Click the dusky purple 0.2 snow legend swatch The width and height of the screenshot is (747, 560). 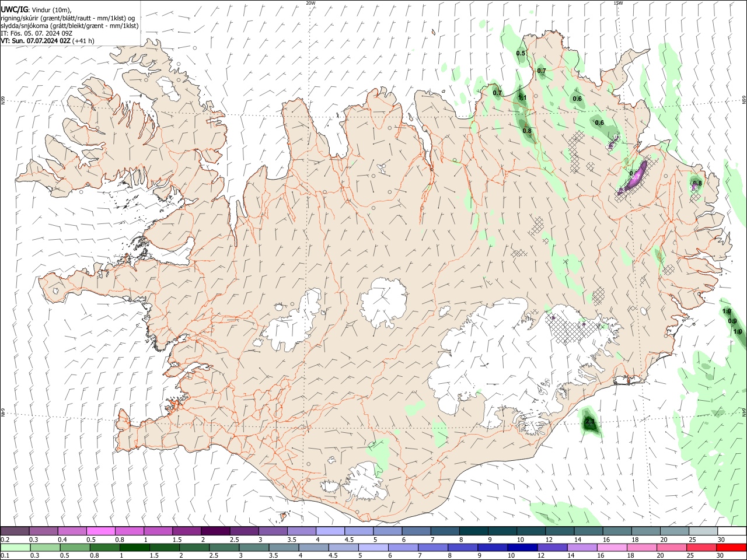15,531
